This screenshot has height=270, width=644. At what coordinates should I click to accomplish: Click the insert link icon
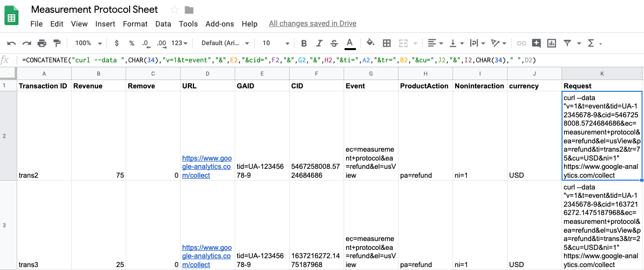click(521, 43)
